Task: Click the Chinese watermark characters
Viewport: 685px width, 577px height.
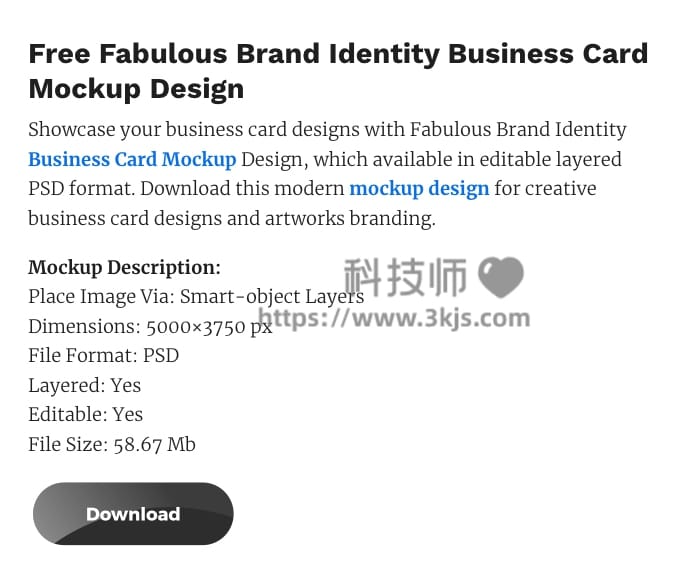Action: (x=405, y=277)
